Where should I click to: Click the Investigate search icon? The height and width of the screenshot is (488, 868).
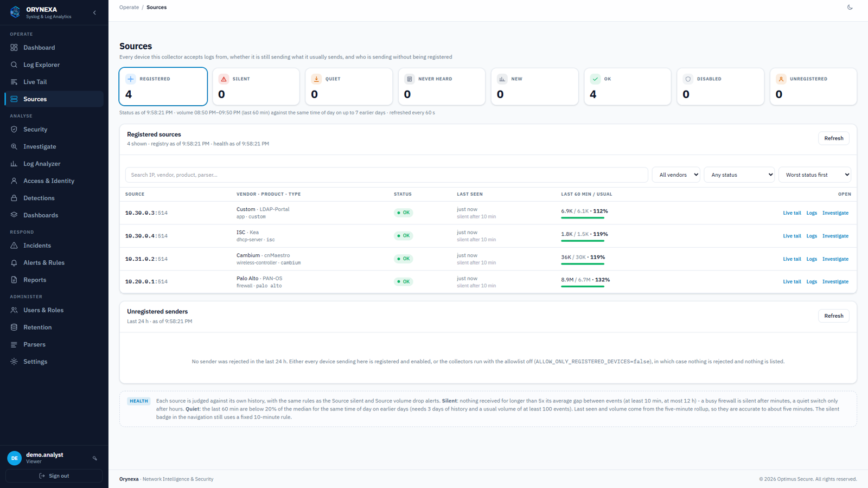pyautogui.click(x=14, y=146)
